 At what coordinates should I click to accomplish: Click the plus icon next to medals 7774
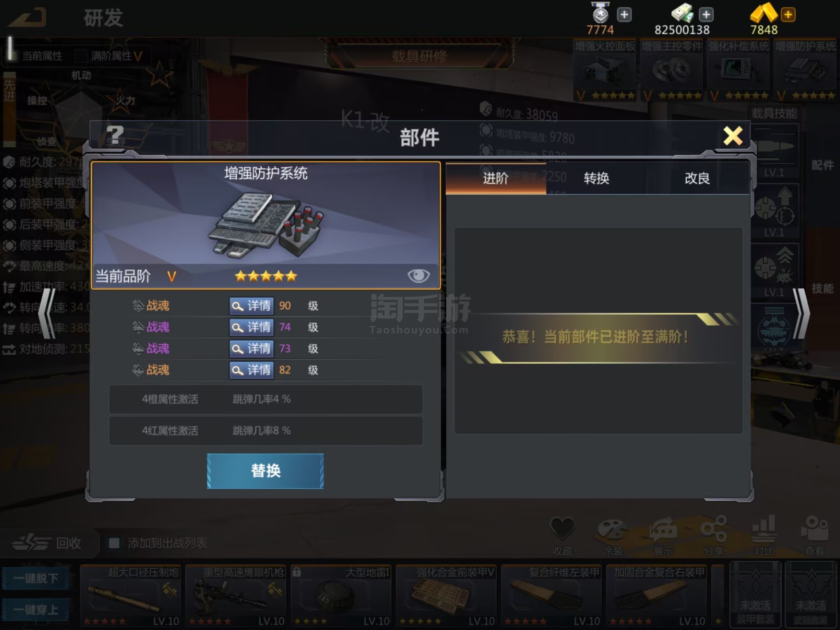[x=624, y=15]
